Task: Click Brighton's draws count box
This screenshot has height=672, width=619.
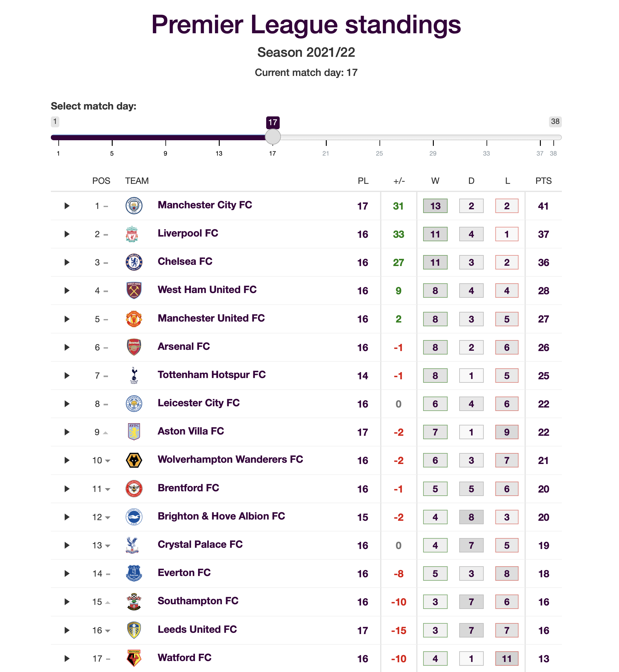Action: [471, 517]
